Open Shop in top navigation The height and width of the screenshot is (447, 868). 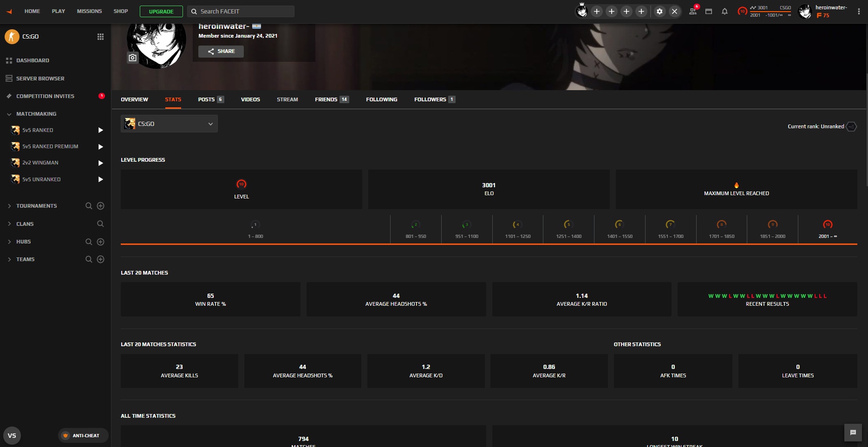click(121, 11)
